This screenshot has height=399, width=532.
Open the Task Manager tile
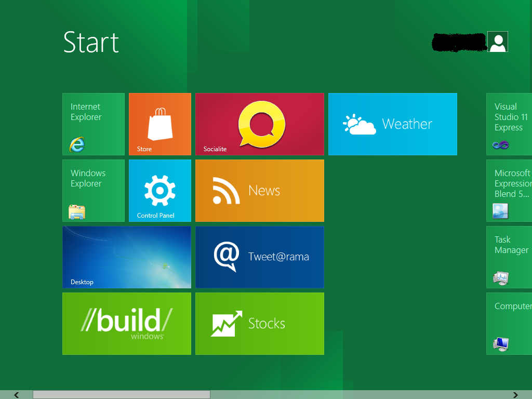[x=509, y=257]
